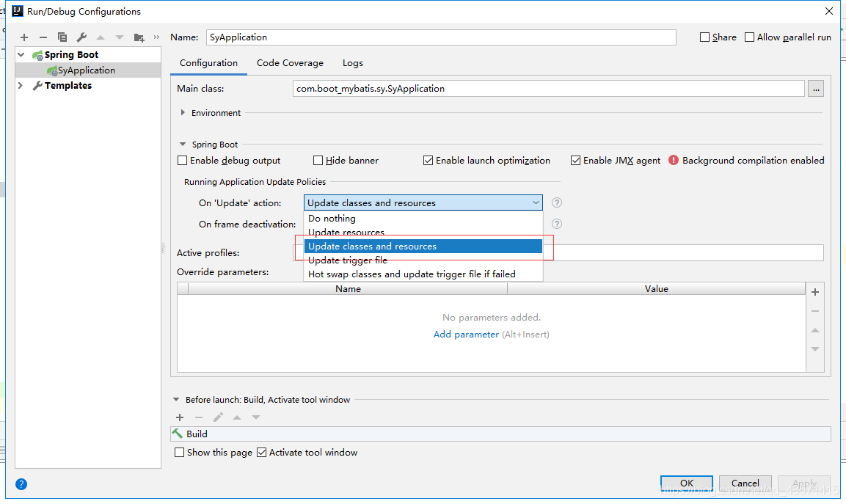Select SyApplication in configuration tree
The width and height of the screenshot is (846, 504).
click(x=88, y=70)
